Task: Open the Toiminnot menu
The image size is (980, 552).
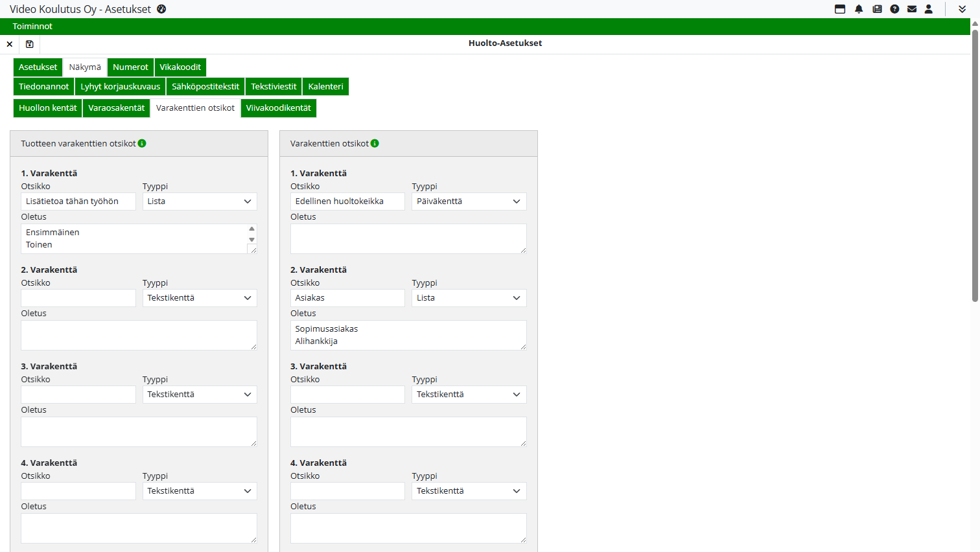Action: tap(32, 27)
